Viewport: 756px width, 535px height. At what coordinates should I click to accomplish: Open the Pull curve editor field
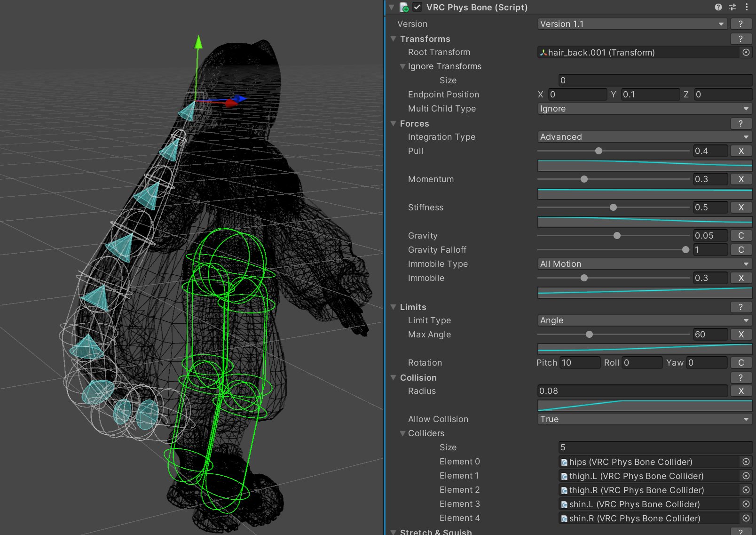coord(645,165)
